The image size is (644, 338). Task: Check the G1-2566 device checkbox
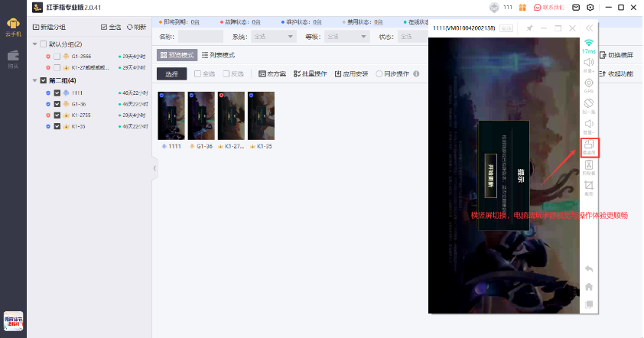click(x=57, y=57)
